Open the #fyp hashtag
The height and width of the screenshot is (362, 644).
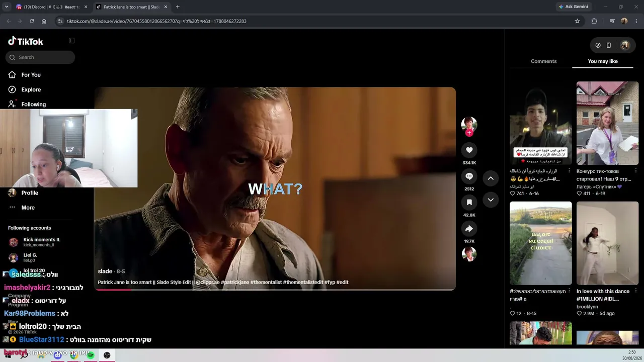point(330,283)
